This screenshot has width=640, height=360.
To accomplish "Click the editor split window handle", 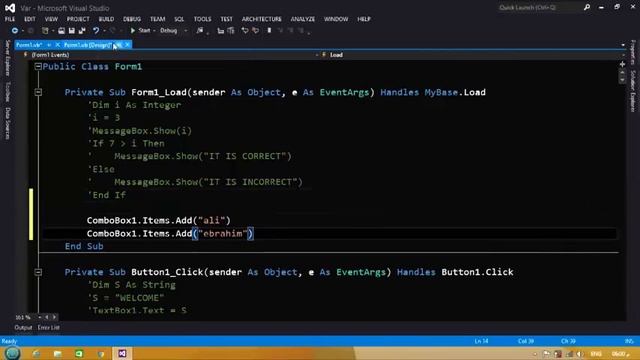I will click(x=622, y=64).
